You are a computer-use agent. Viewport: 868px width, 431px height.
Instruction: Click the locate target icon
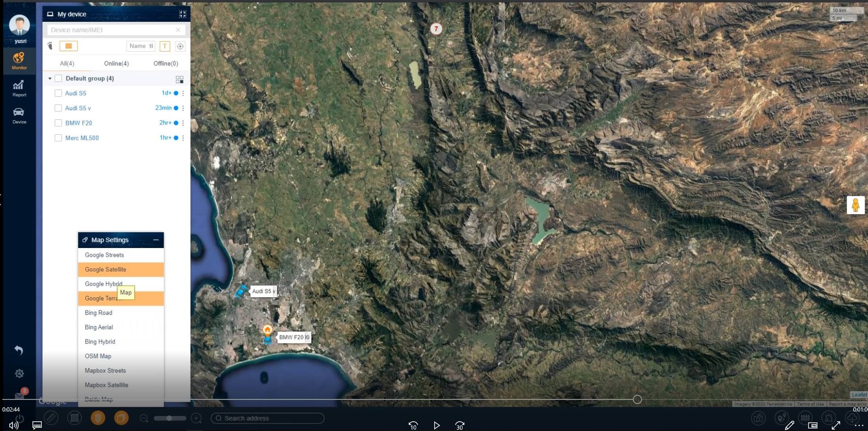coord(180,46)
